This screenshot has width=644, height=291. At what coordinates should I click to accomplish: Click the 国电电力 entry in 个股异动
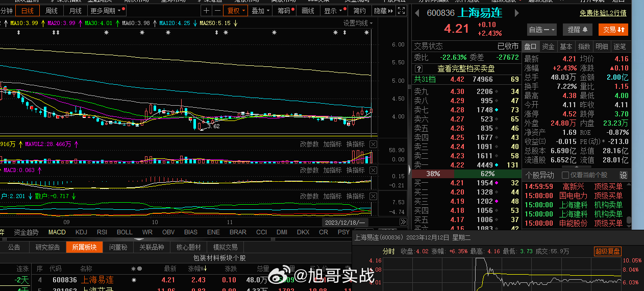click(x=573, y=196)
